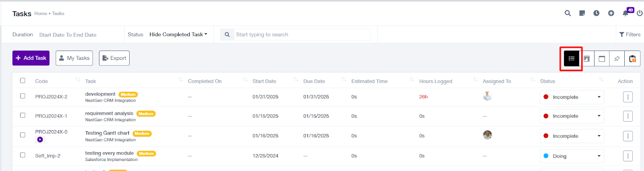Click the PROJ2024X-1 code cell
The image size is (644, 171).
tap(51, 116)
